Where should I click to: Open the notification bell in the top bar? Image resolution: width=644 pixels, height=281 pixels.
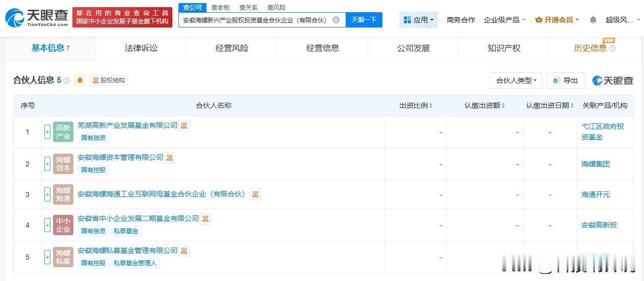click(593, 20)
